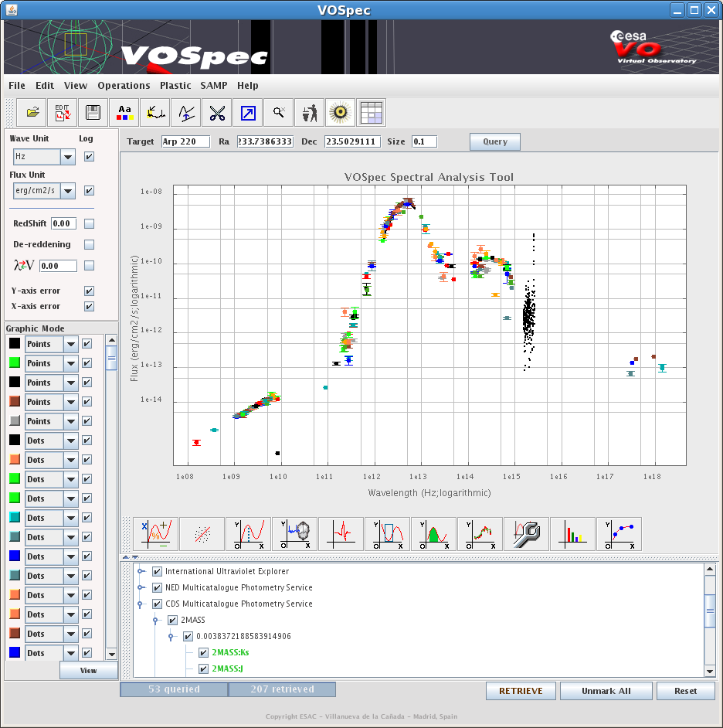The width and height of the screenshot is (723, 728).
Task: Click the spectrum arrow icon with yellow highlight
Action: 155,112
